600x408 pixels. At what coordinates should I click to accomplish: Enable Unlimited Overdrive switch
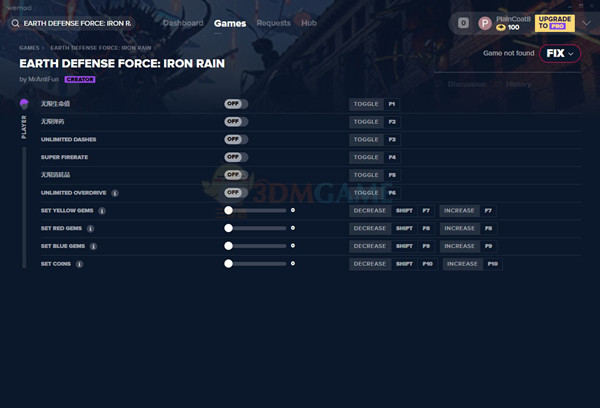tap(236, 193)
